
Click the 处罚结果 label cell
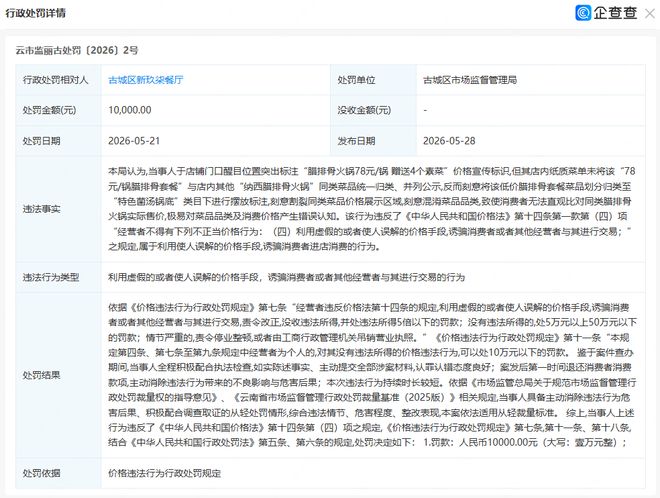pos(58,375)
